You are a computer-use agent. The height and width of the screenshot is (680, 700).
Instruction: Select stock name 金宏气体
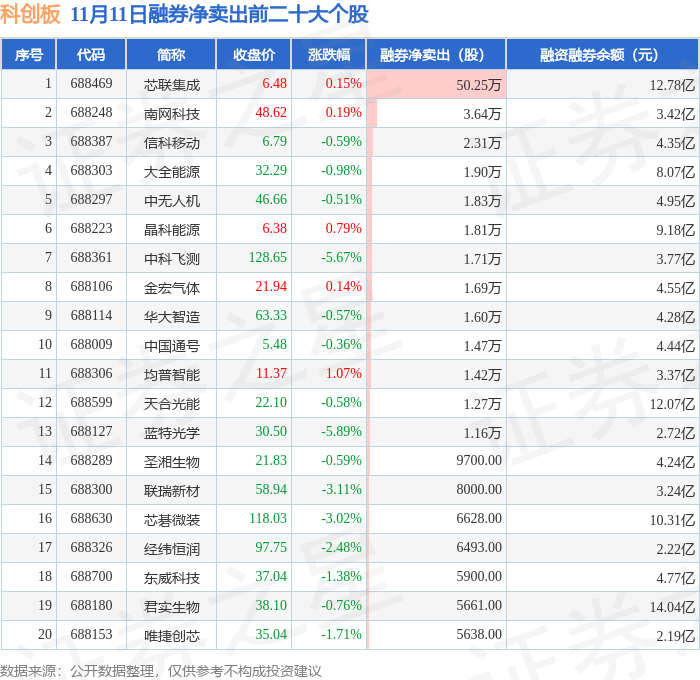171,288
